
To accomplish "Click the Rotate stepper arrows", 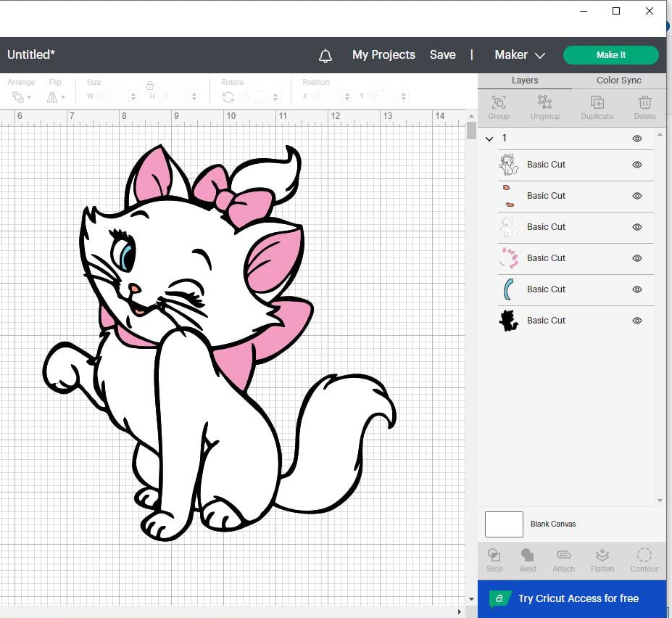I will [x=275, y=96].
